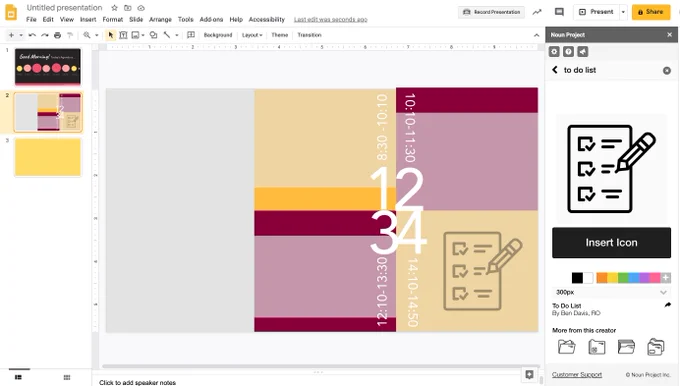Open the activity dashboard trend icon

(x=537, y=12)
